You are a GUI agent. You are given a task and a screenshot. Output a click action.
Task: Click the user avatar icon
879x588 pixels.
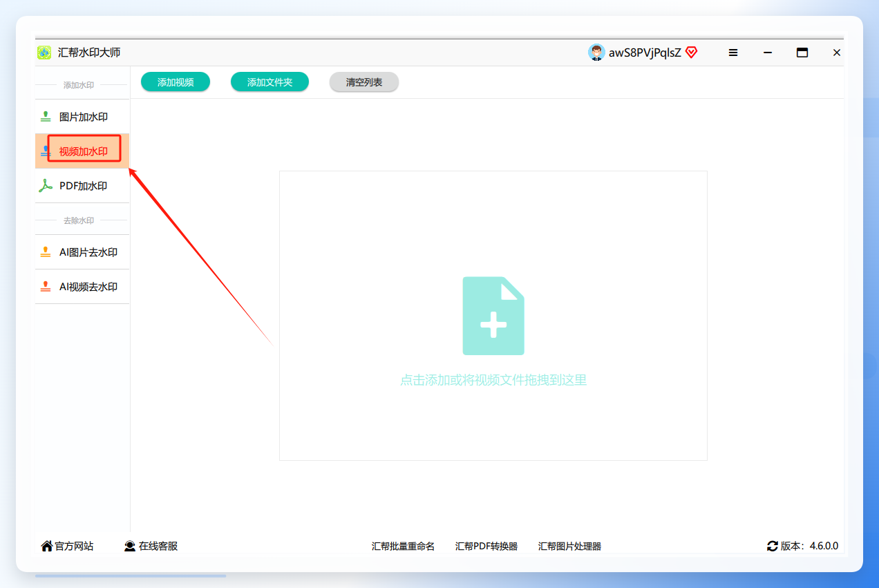tap(596, 53)
